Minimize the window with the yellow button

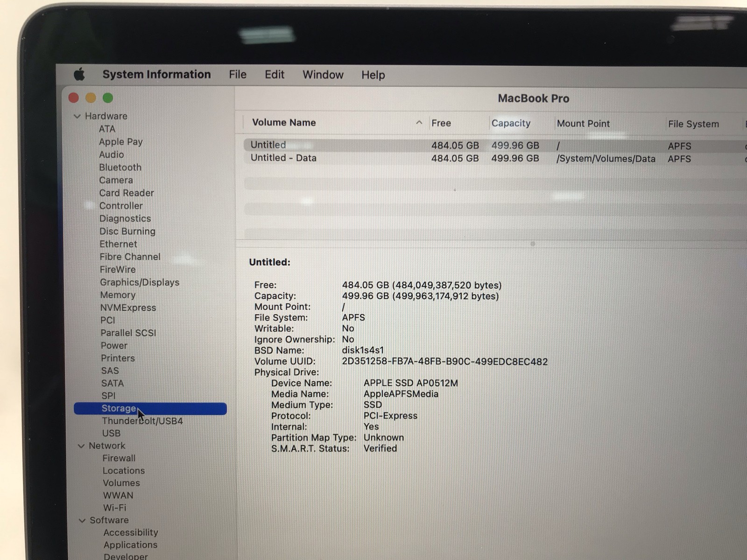click(91, 98)
